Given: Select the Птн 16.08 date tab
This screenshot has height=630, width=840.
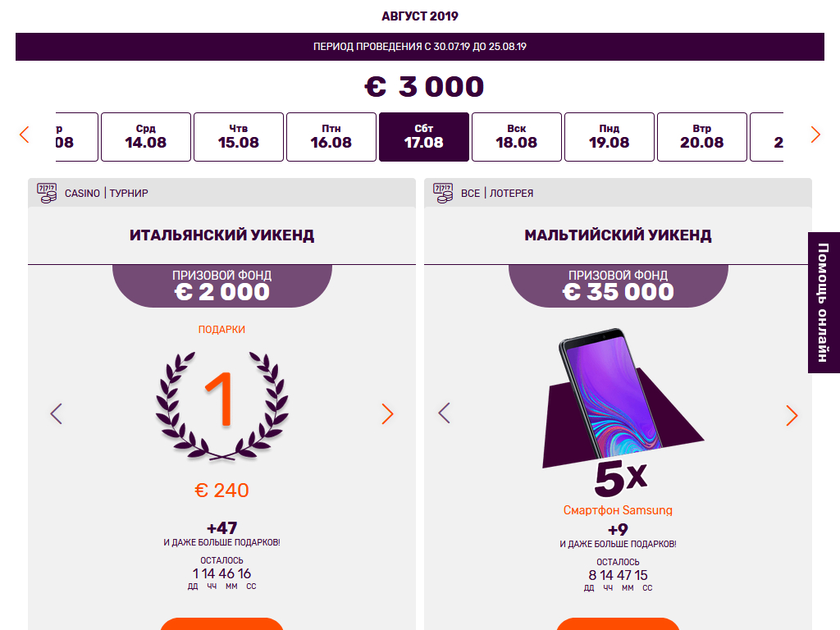Looking at the screenshot, I should point(331,137).
